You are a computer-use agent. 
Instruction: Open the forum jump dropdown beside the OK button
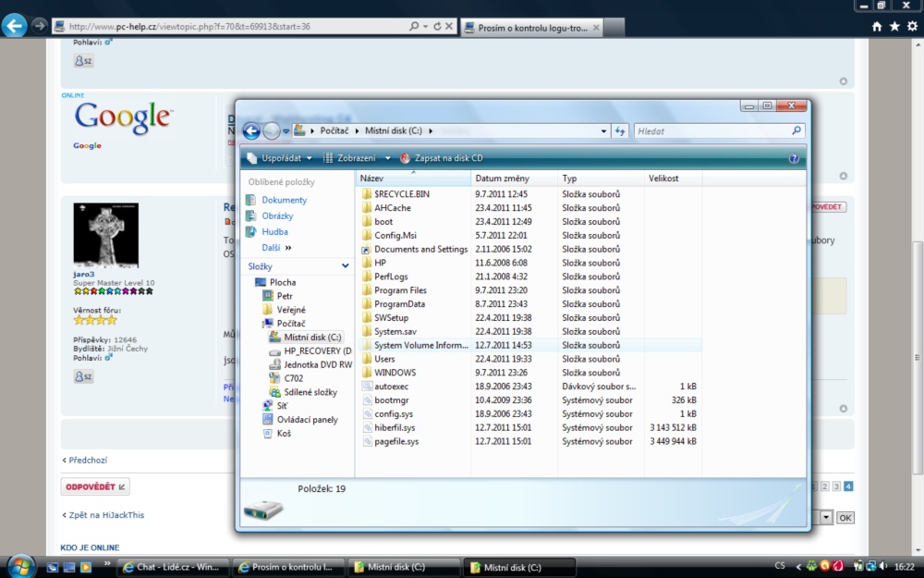(x=826, y=518)
